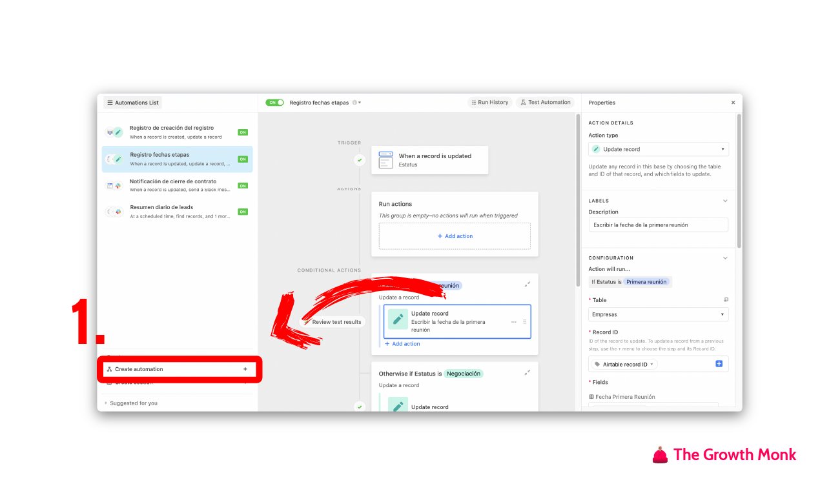Click pencil icon of Registro de creación del registro
Image resolution: width=840 pixels, height=504 pixels.
click(x=118, y=132)
